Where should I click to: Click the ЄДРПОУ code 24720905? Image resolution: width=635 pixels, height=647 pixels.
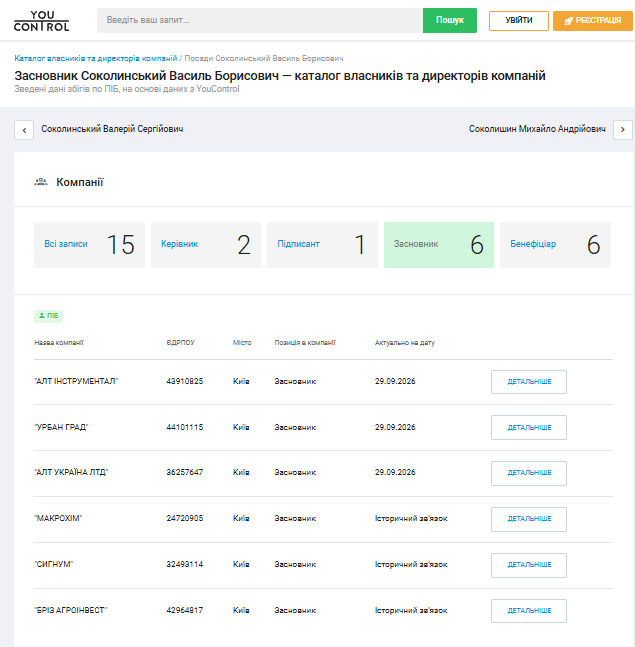(185, 518)
